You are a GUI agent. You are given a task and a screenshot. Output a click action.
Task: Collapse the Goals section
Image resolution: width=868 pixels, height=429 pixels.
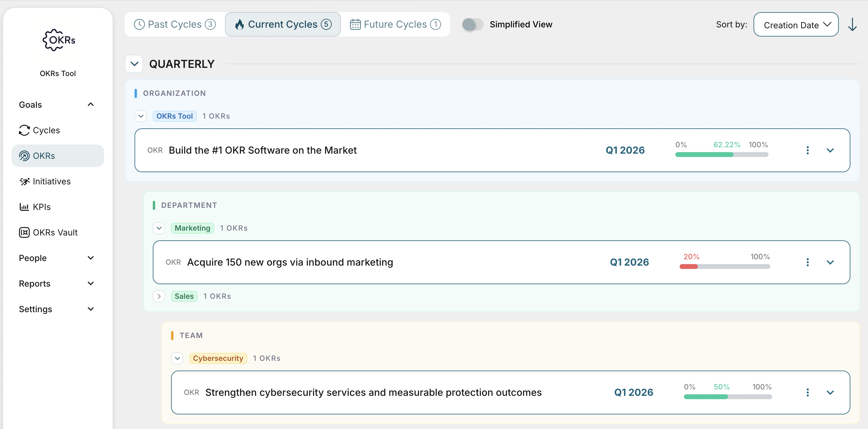pyautogui.click(x=90, y=104)
